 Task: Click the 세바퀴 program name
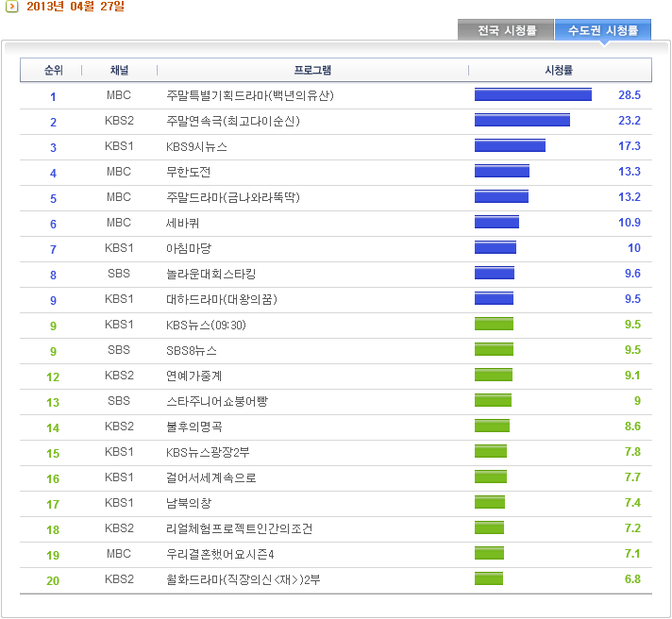tap(182, 223)
